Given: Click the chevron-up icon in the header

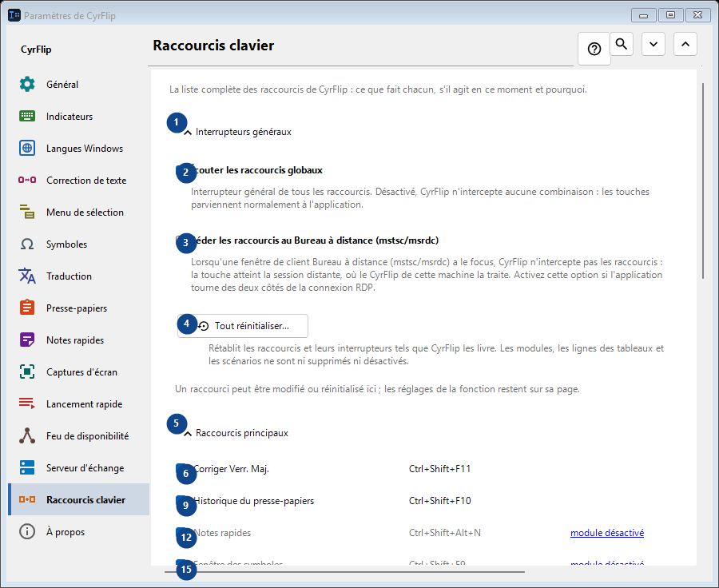Looking at the screenshot, I should click(x=685, y=44).
